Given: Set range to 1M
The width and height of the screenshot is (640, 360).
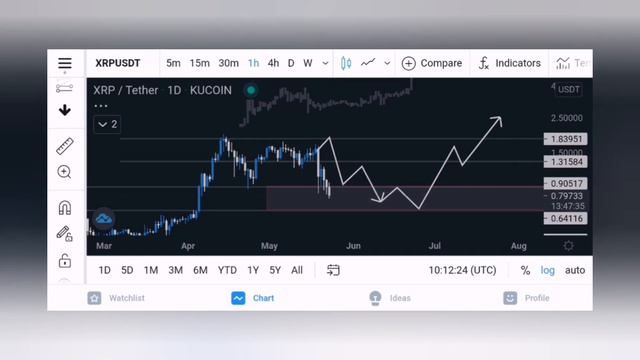Looking at the screenshot, I should coord(151,270).
